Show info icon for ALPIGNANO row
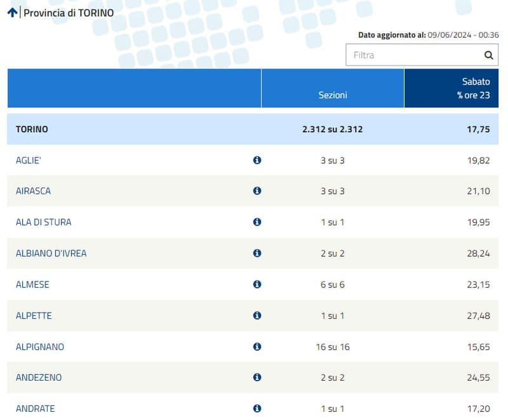The width and height of the screenshot is (508, 420). pyautogui.click(x=257, y=346)
